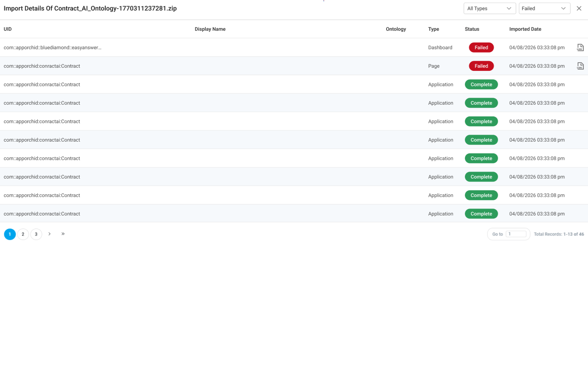Viewport: 588px width, 378px height.
Task: Select page 1 in pagination
Action: [10, 234]
